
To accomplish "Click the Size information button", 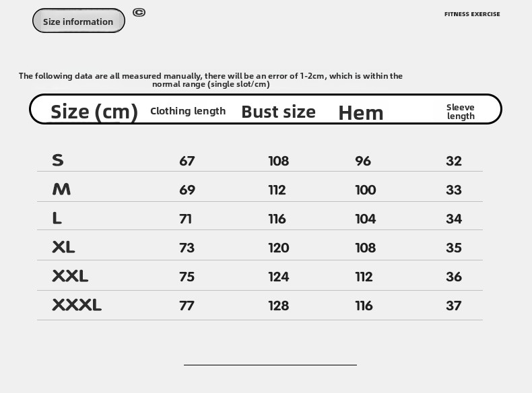I will point(79,21).
